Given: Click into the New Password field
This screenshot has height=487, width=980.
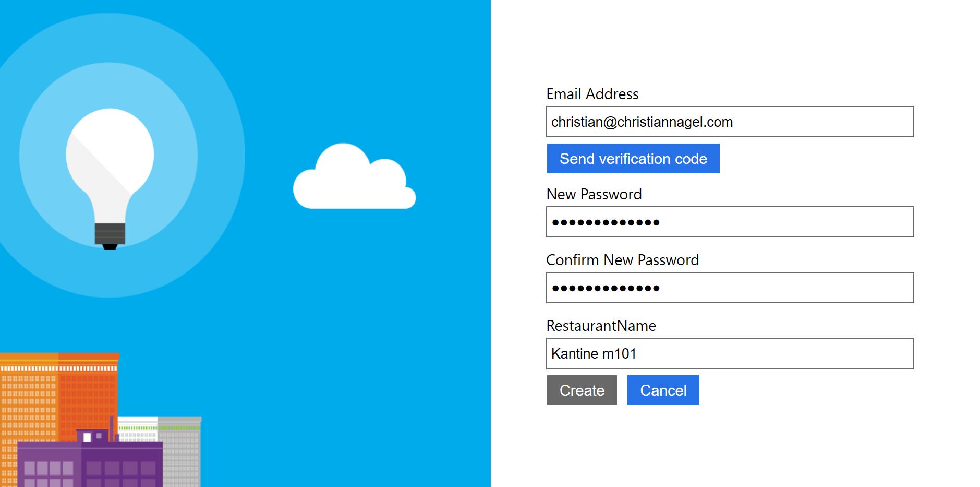Looking at the screenshot, I should point(729,222).
